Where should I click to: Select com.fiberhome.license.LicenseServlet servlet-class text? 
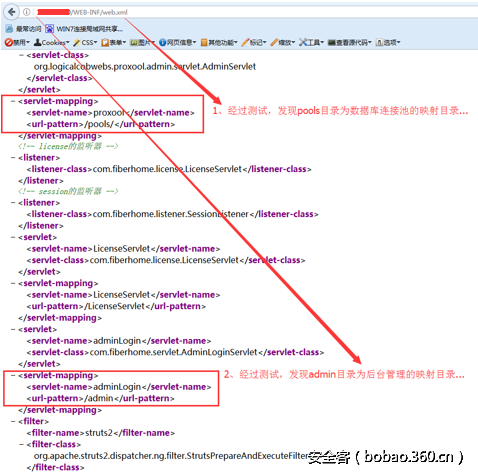(x=164, y=260)
